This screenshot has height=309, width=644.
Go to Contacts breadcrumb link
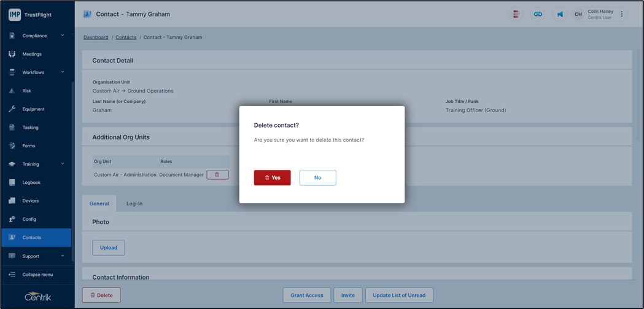(x=126, y=37)
